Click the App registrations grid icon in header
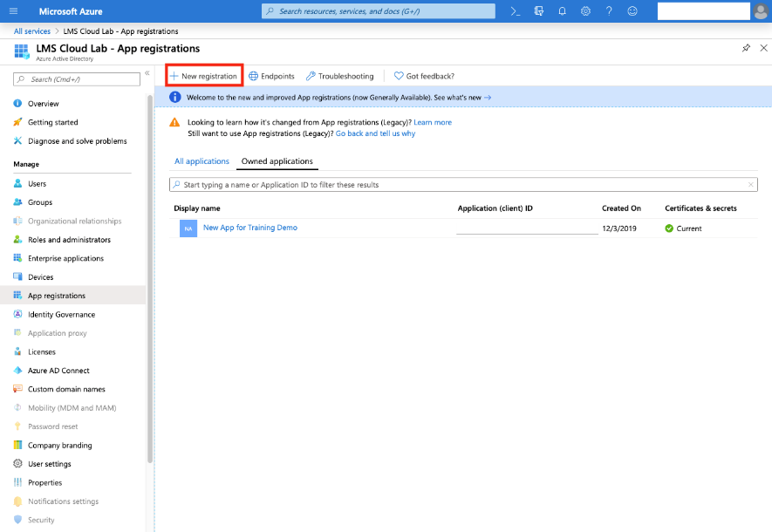The width and height of the screenshot is (772, 532). point(22,51)
